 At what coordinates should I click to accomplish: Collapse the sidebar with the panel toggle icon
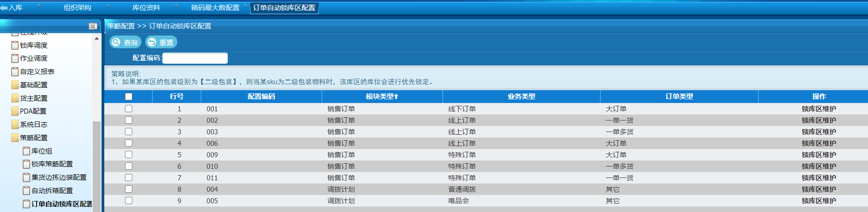(x=93, y=26)
